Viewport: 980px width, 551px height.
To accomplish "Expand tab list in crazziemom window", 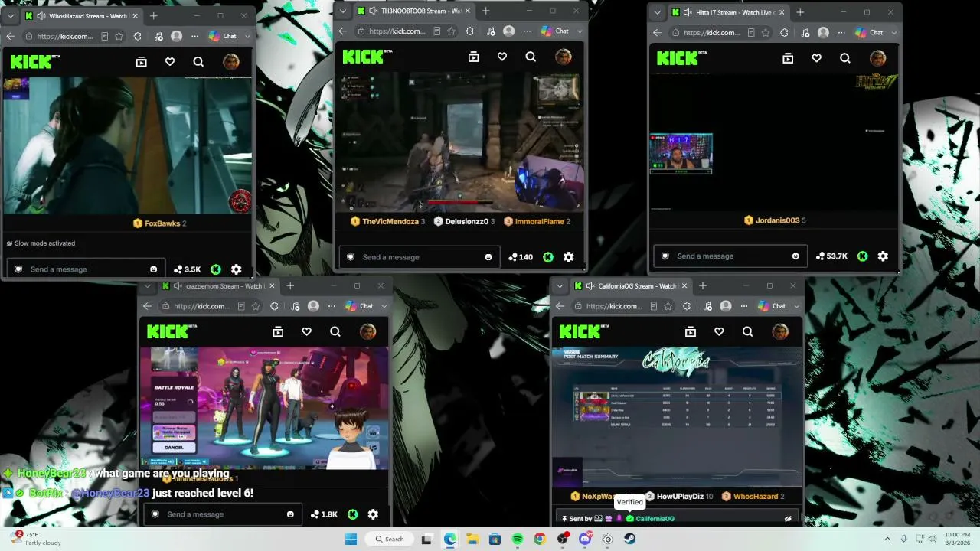I will coord(149,286).
